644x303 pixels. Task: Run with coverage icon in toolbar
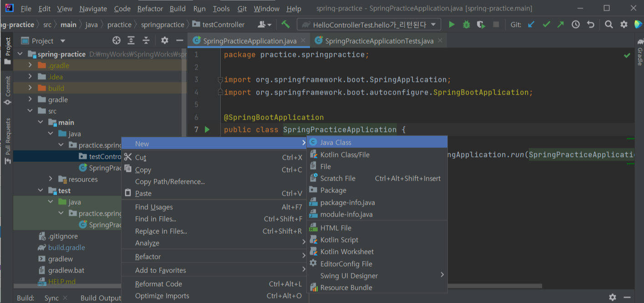coord(481,25)
